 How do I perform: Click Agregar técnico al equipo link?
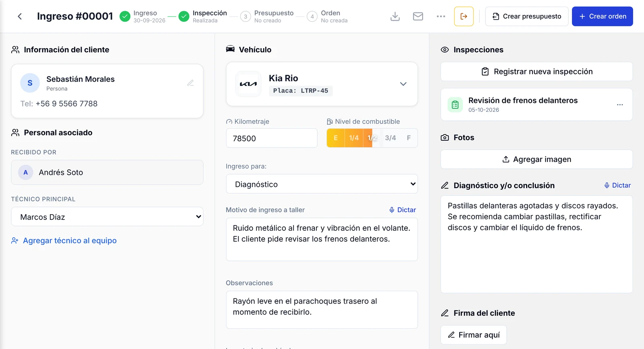click(64, 240)
